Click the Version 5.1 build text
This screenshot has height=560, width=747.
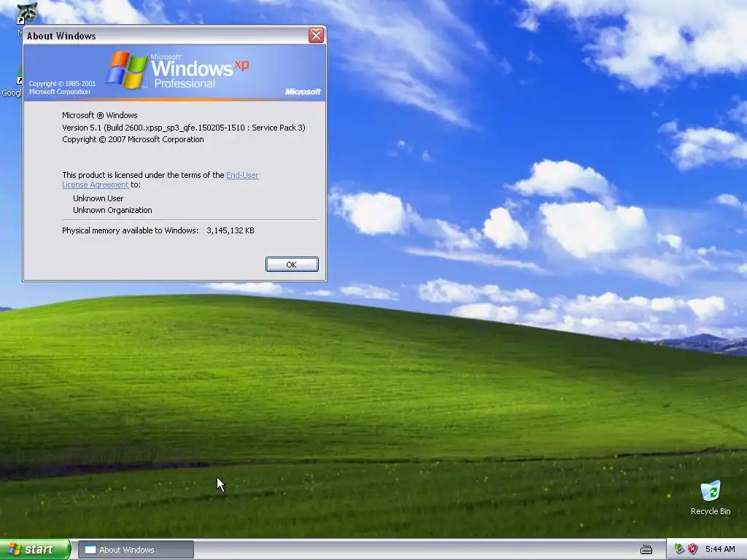pyautogui.click(x=183, y=128)
